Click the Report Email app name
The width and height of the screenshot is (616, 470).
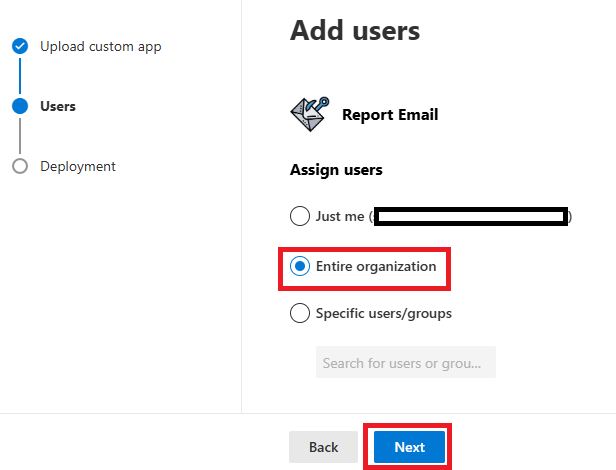tap(390, 114)
